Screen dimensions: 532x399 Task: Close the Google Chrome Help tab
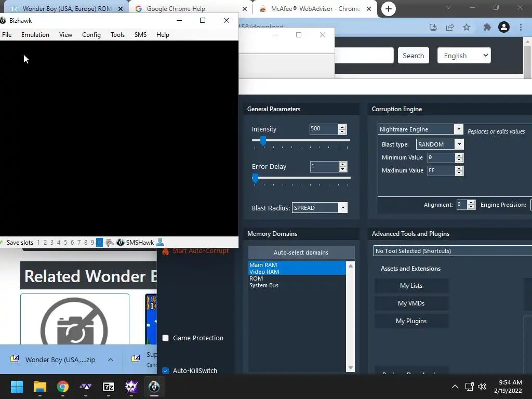[245, 9]
